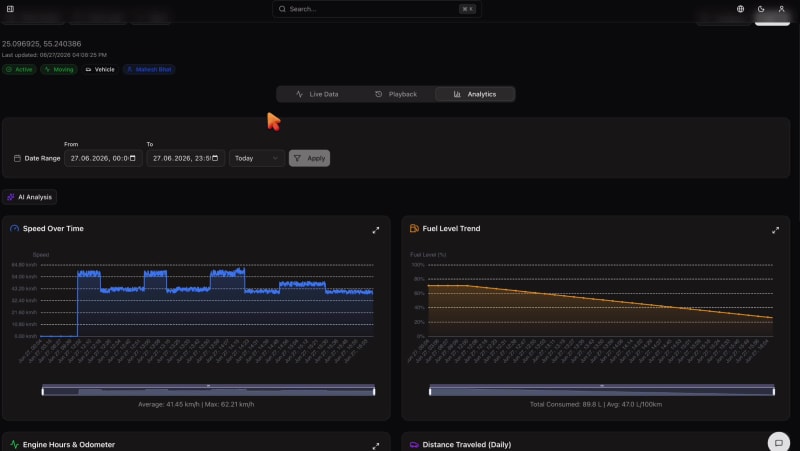Open the language globe icon

(740, 9)
